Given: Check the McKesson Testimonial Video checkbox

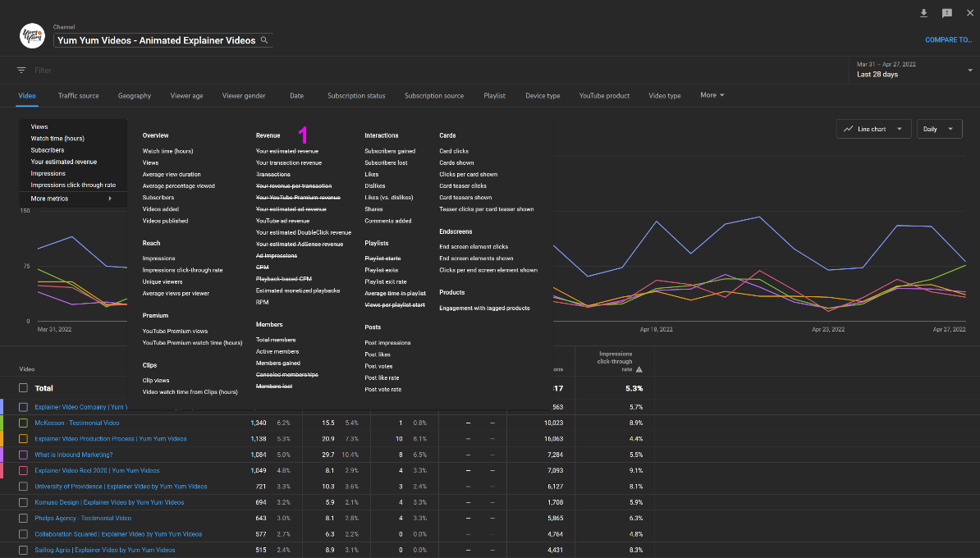Looking at the screenshot, I should pos(24,423).
